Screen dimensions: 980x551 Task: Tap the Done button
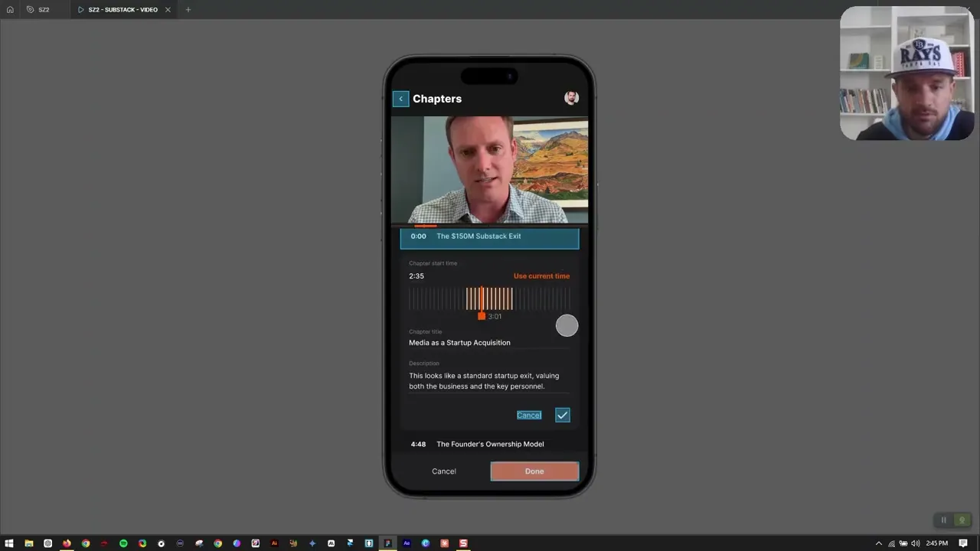click(x=534, y=471)
